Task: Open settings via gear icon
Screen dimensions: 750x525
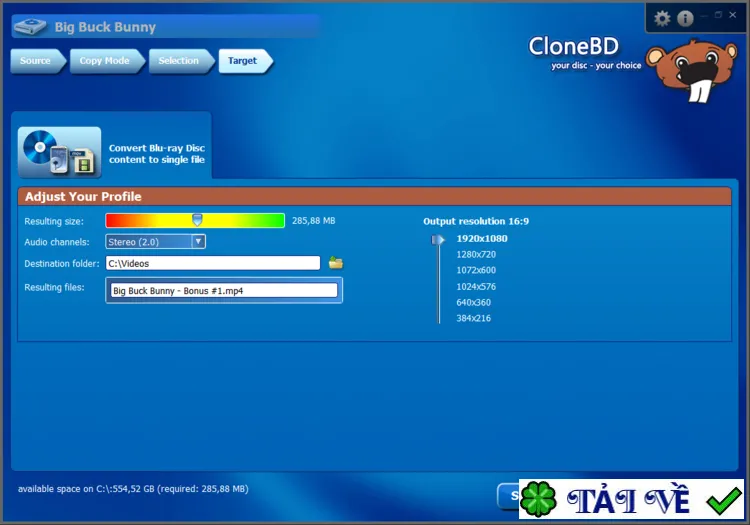Action: click(662, 18)
